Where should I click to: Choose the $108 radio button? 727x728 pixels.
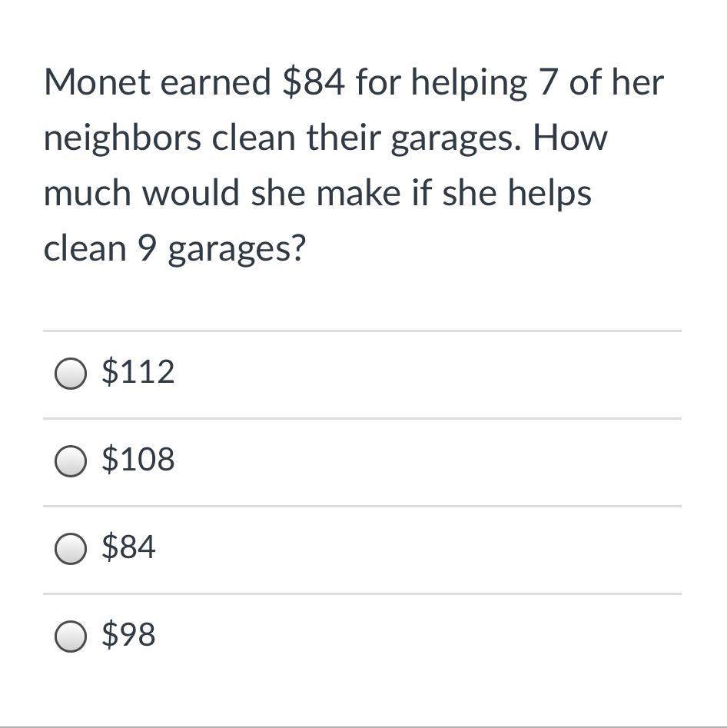click(x=71, y=461)
